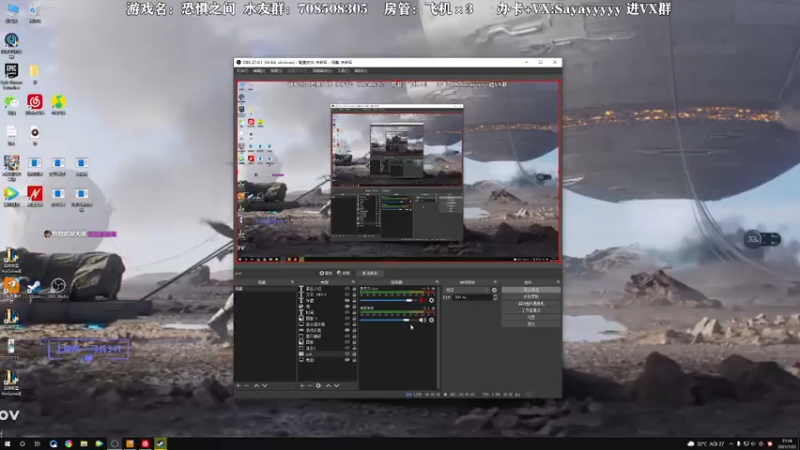The width and height of the screenshot is (800, 450).
Task: Toggle lock icon of last source
Action: 354,360
